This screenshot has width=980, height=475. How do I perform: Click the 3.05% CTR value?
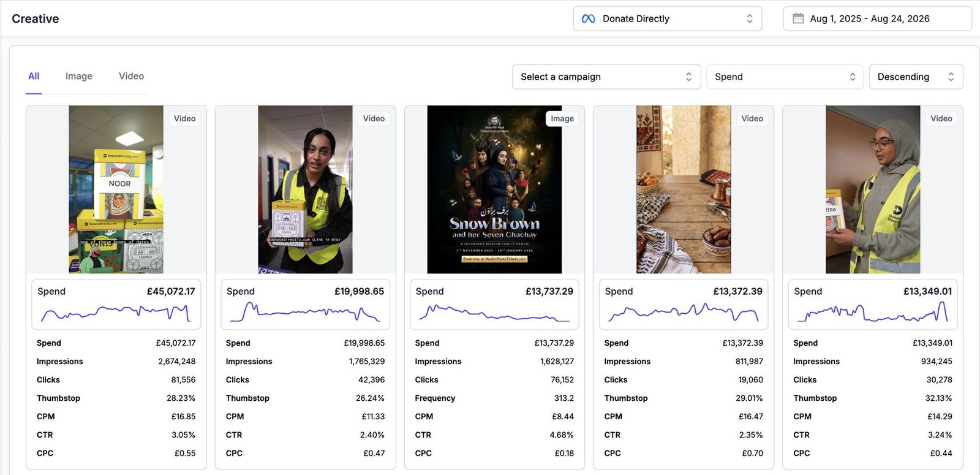(x=184, y=435)
